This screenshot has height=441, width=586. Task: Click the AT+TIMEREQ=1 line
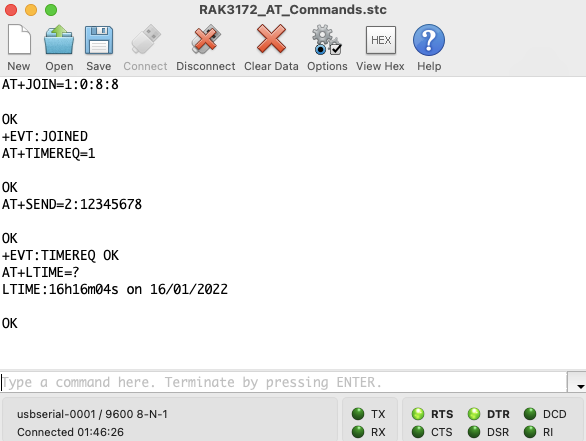(x=49, y=154)
